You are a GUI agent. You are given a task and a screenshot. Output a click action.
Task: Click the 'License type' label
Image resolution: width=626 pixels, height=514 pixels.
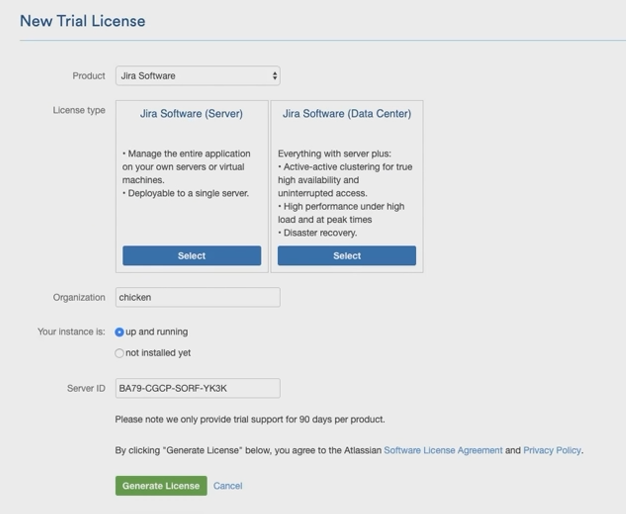click(79, 110)
